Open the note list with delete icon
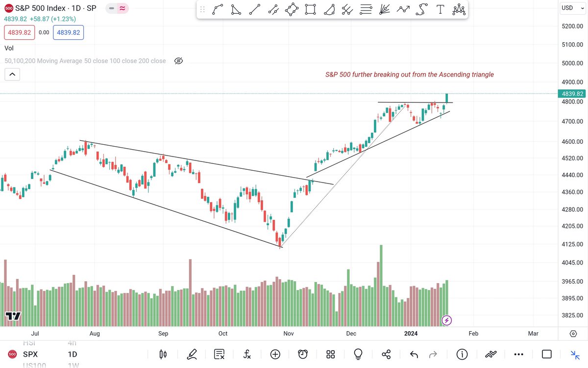588x368 pixels. (x=220, y=354)
